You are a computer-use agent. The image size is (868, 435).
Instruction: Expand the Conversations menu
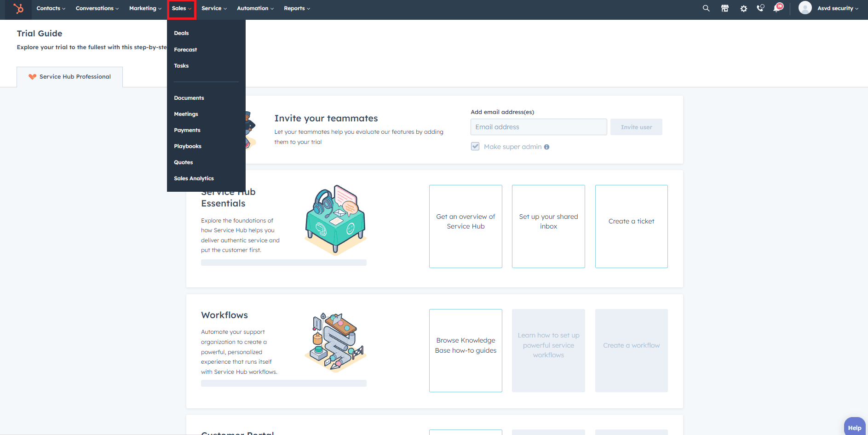[97, 8]
